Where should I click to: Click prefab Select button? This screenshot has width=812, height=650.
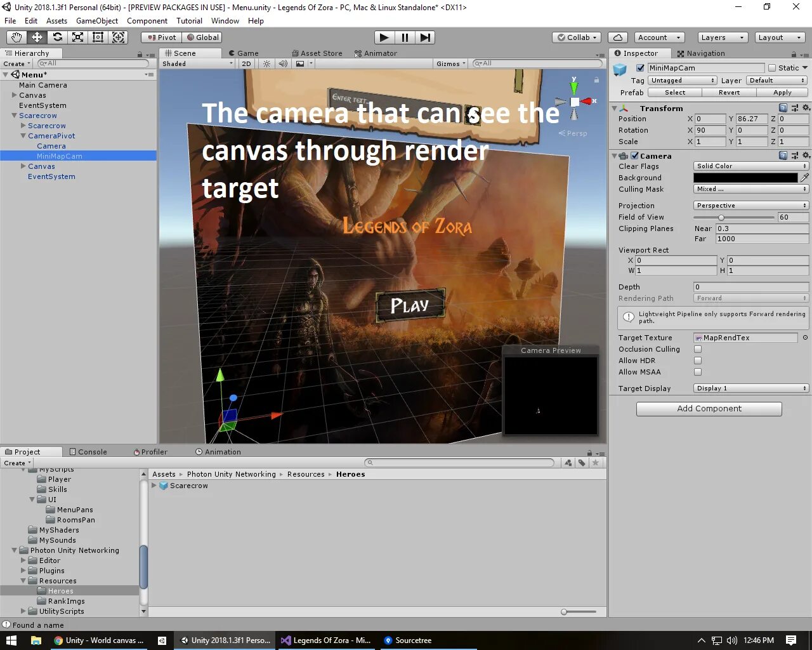tap(675, 93)
